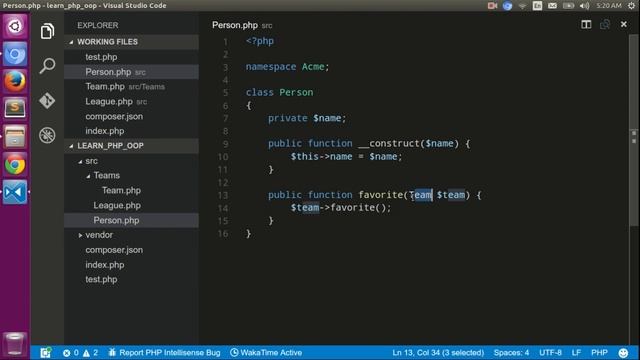Click the __construct method name
The height and width of the screenshot is (360, 640).
tap(389, 144)
